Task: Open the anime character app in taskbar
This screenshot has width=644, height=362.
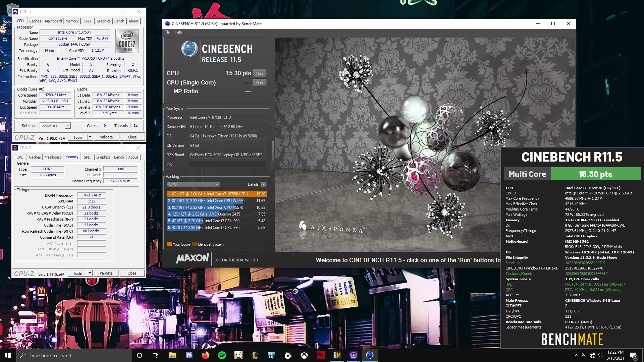Action: point(238,355)
